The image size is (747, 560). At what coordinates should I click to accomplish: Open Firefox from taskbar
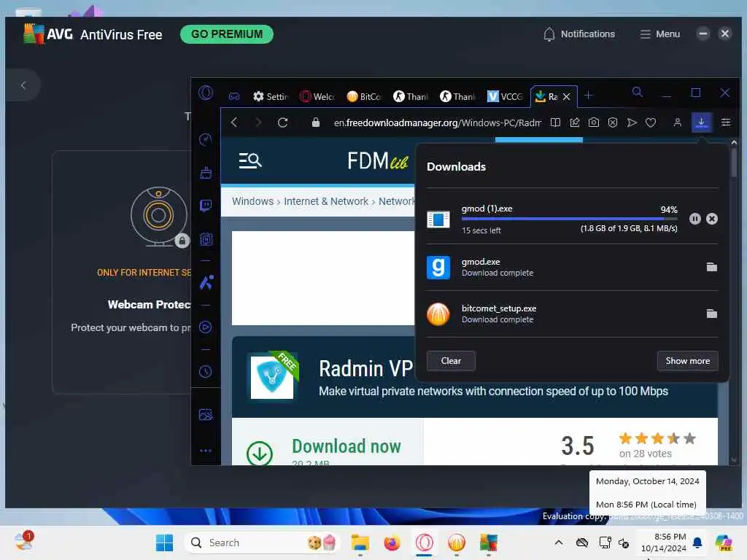pos(392,542)
